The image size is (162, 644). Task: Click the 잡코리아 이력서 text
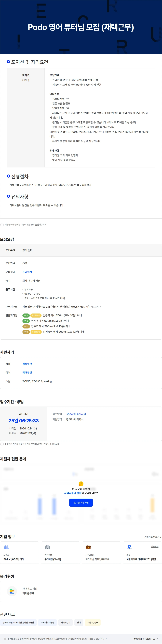(x=75, y=419)
